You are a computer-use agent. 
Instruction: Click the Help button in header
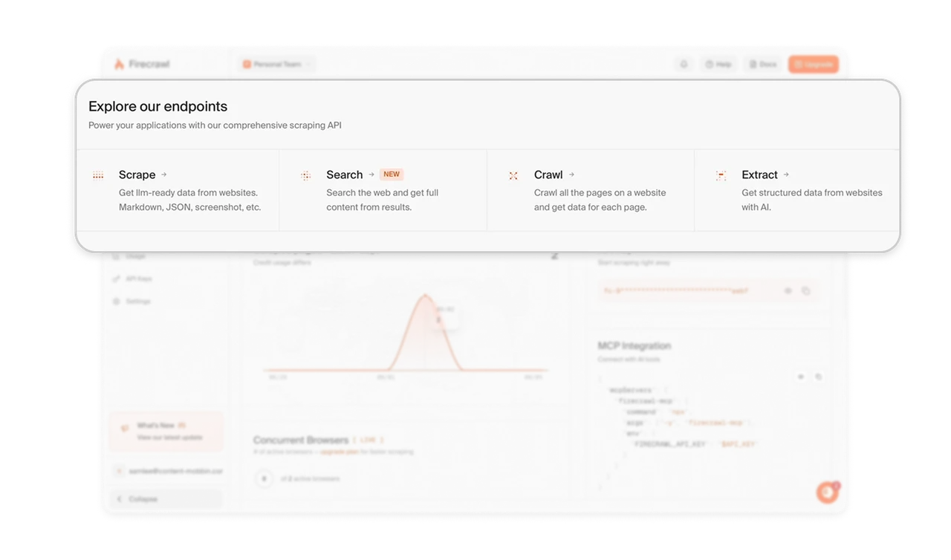(718, 65)
